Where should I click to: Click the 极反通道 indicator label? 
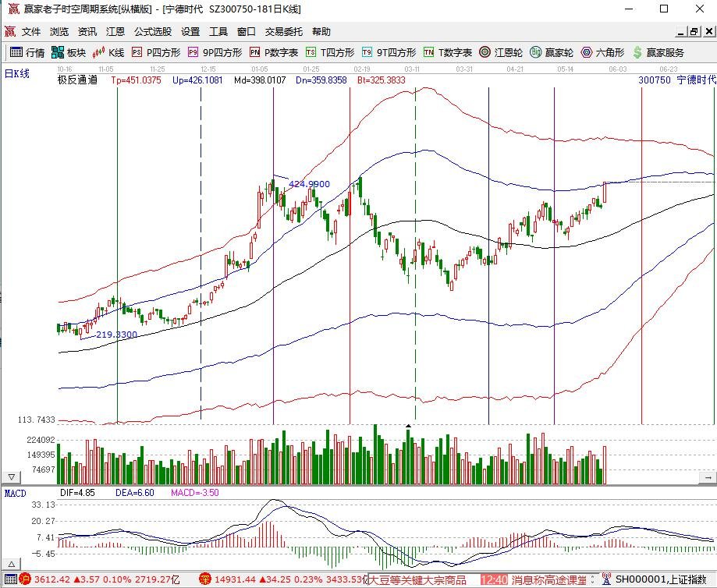[x=77, y=80]
